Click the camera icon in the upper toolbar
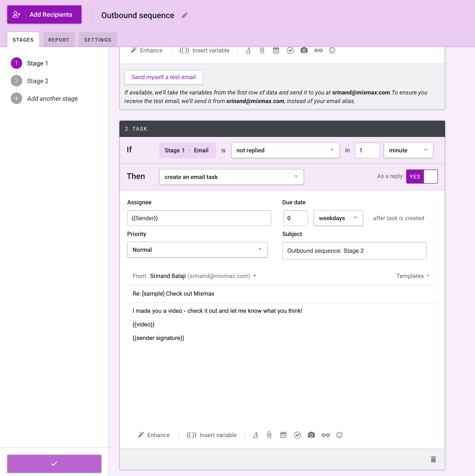The image size is (475, 476). click(304, 50)
